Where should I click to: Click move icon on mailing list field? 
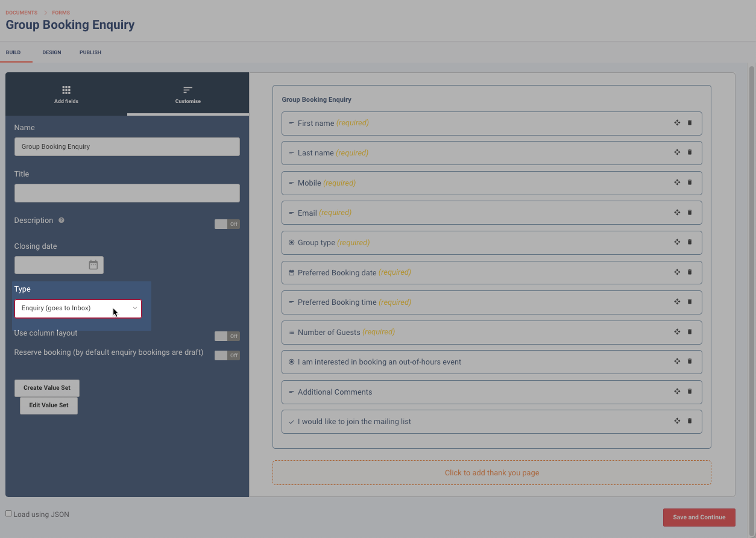click(677, 421)
